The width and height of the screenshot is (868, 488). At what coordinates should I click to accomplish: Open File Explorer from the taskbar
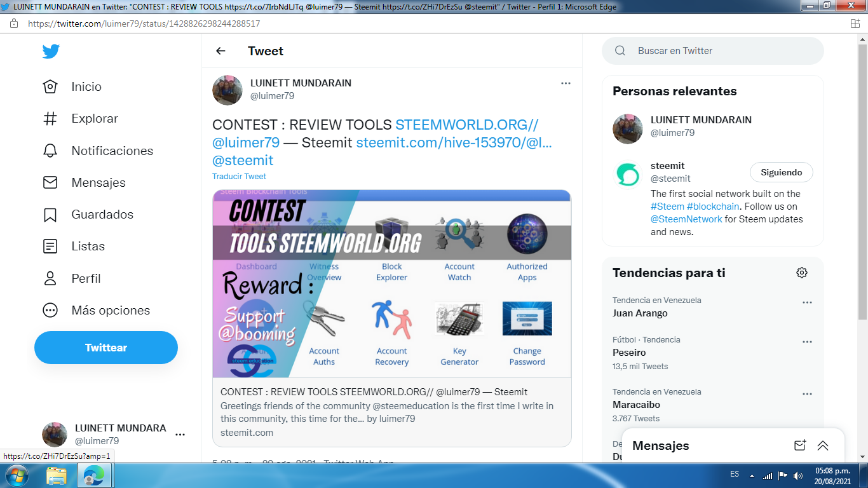56,475
